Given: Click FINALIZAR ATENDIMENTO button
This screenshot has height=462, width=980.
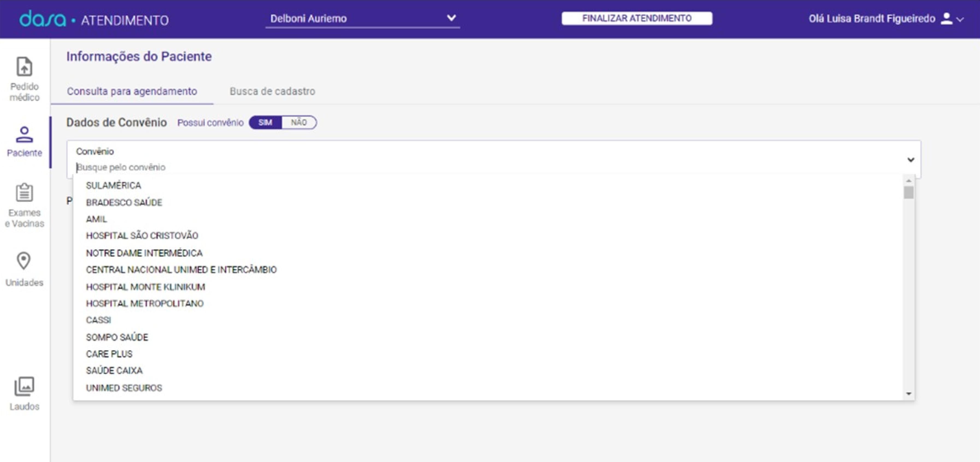Looking at the screenshot, I should pos(637,18).
